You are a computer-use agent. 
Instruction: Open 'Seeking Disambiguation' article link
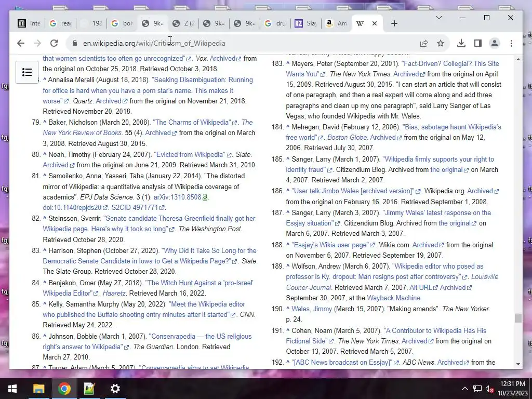click(x=148, y=90)
